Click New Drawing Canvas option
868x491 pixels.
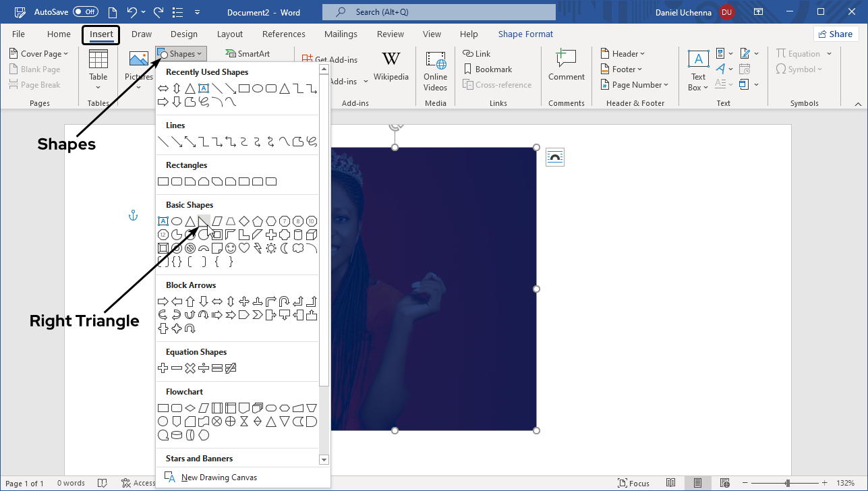[219, 478]
